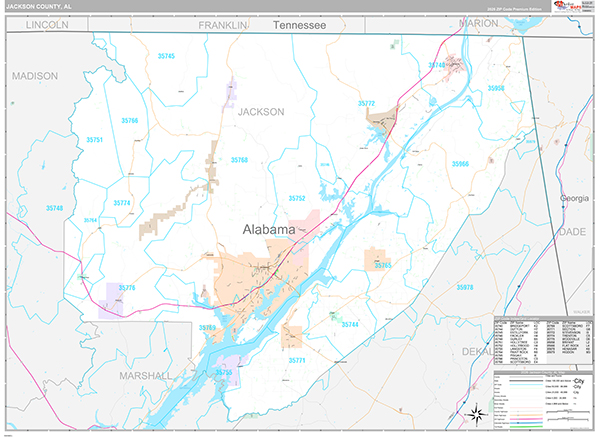Click the MADISON county label

35,76
